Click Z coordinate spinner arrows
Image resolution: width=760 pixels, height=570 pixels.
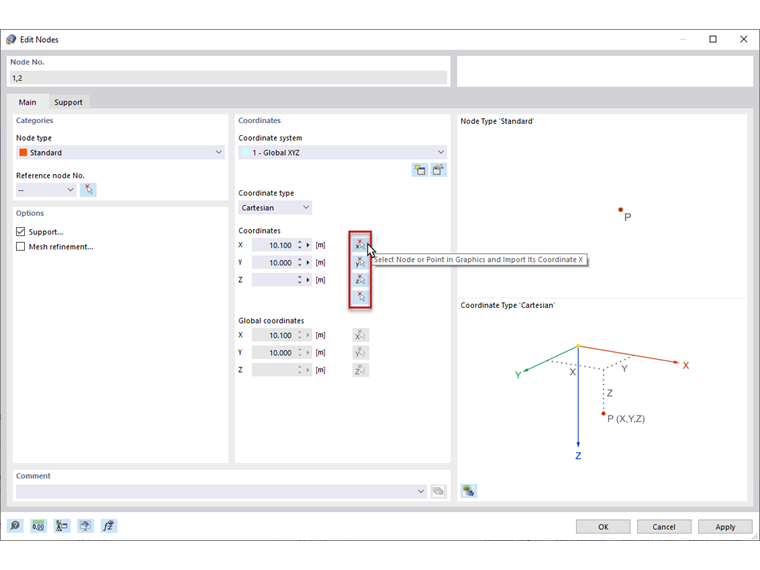click(300, 280)
